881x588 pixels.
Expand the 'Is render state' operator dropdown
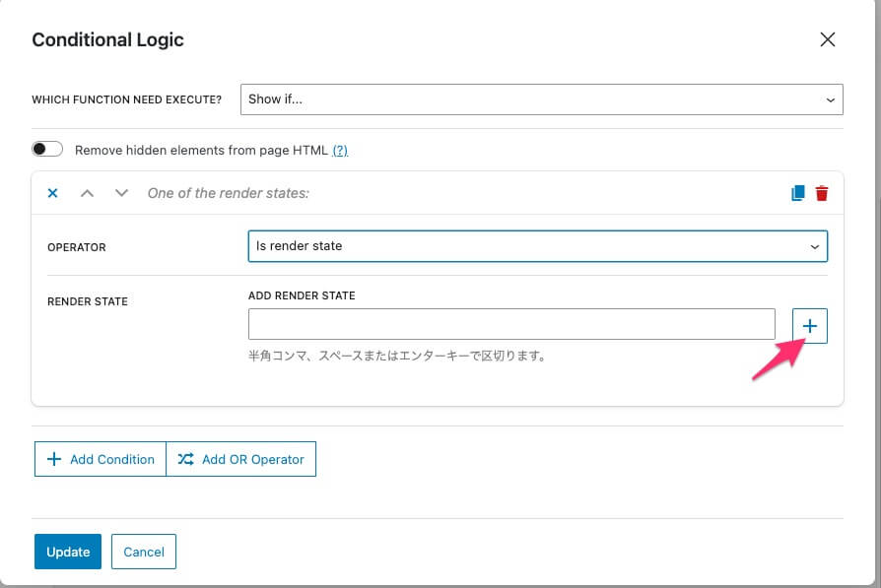click(537, 246)
